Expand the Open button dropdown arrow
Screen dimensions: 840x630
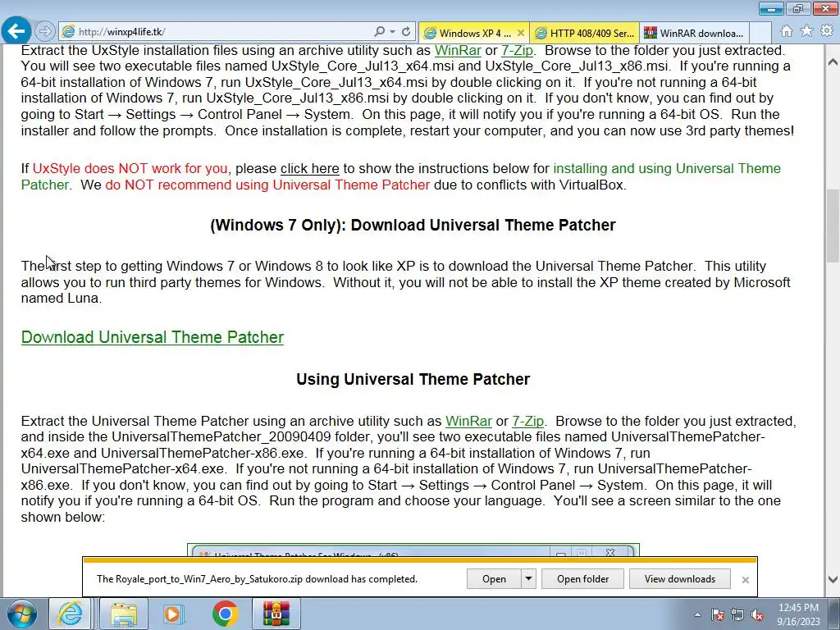pyautogui.click(x=528, y=579)
